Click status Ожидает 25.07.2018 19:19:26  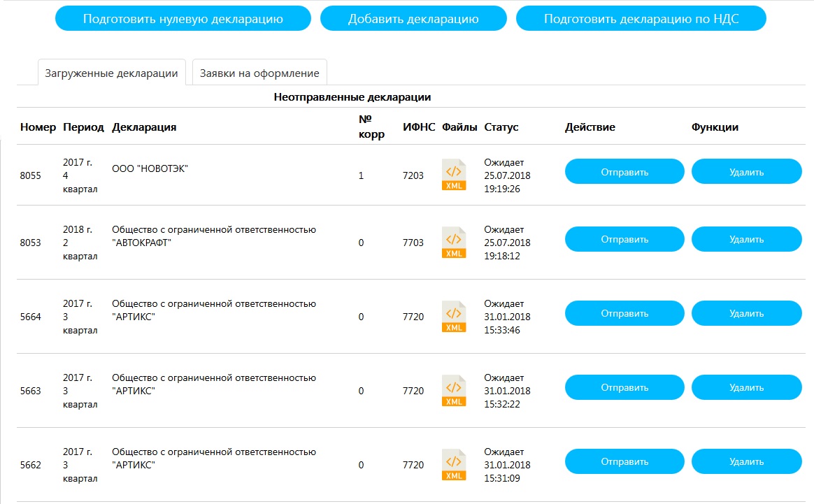[507, 175]
